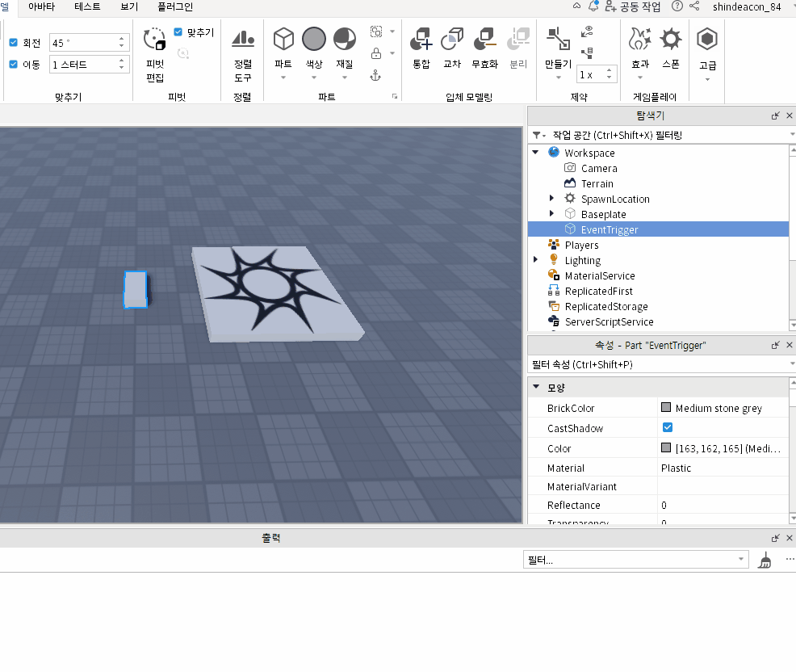Image resolution: width=796 pixels, height=672 pixels.
Task: Click the clear output broom icon
Action: tap(765, 561)
